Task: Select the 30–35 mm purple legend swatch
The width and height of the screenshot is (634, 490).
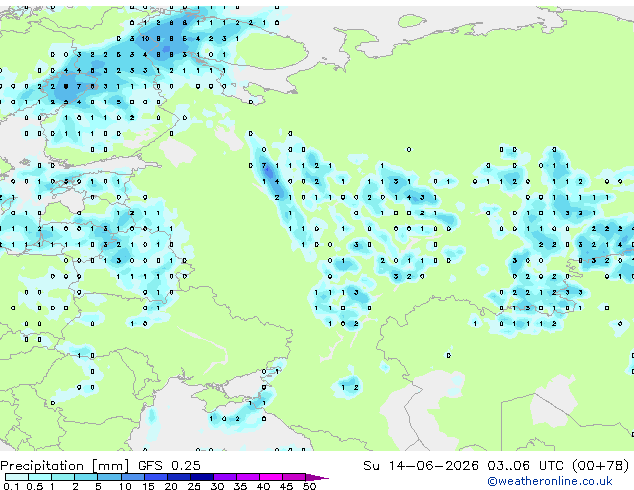Action: (224, 477)
